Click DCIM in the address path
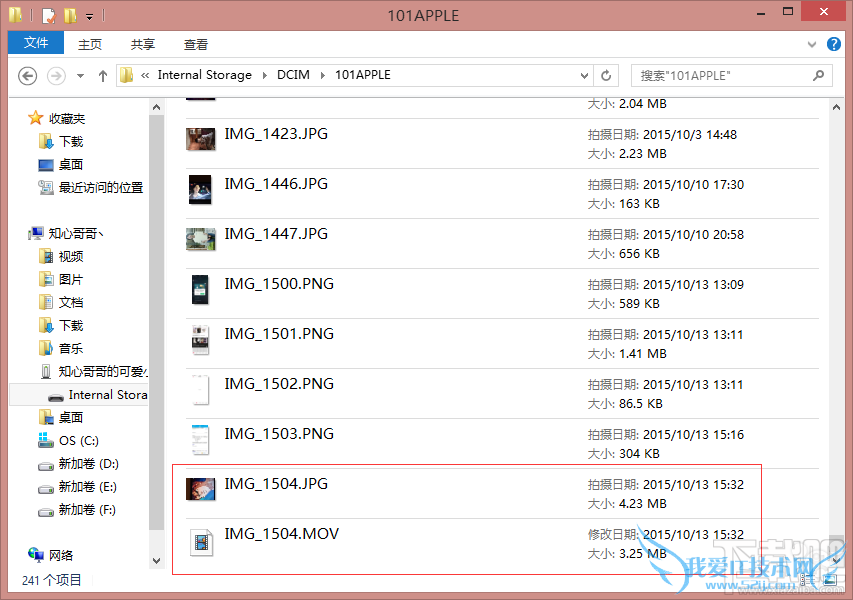853x600 pixels. coord(293,75)
